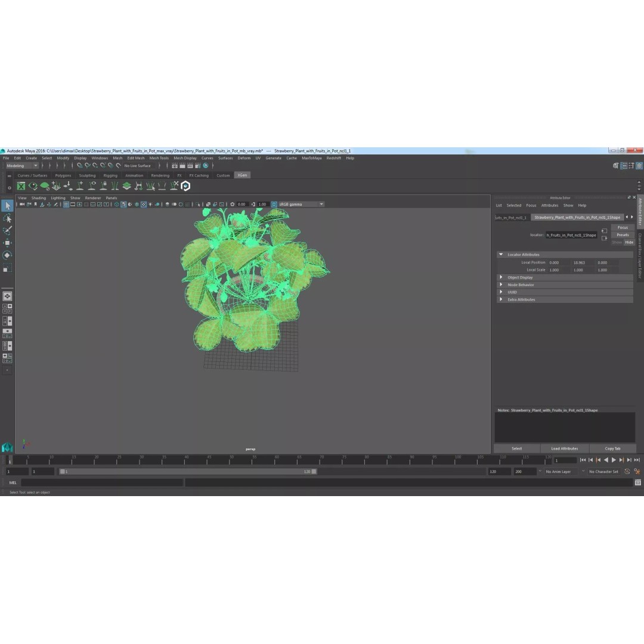
Task: Click the XGen guide with lock icon
Action: point(104,186)
